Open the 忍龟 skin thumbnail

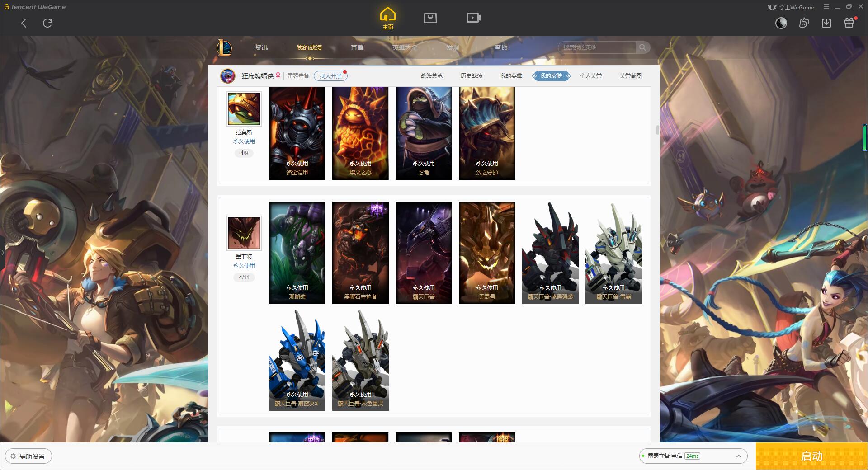tap(424, 133)
